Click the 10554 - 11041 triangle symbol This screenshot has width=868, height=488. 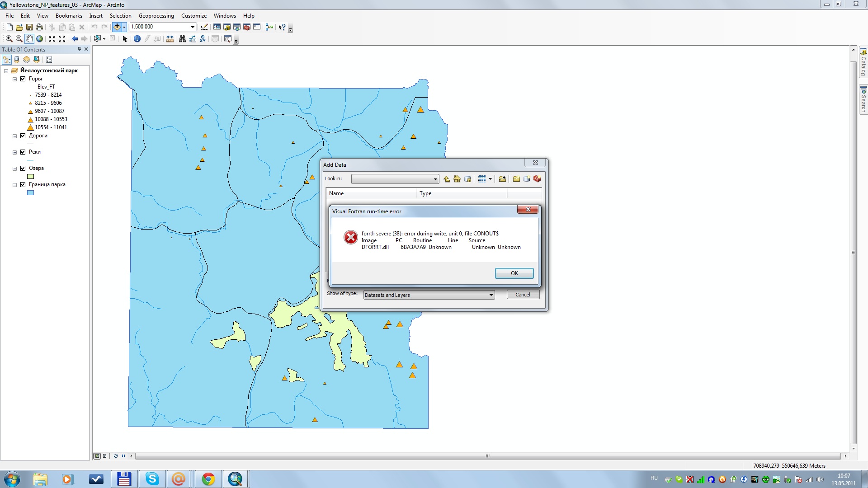click(x=31, y=128)
